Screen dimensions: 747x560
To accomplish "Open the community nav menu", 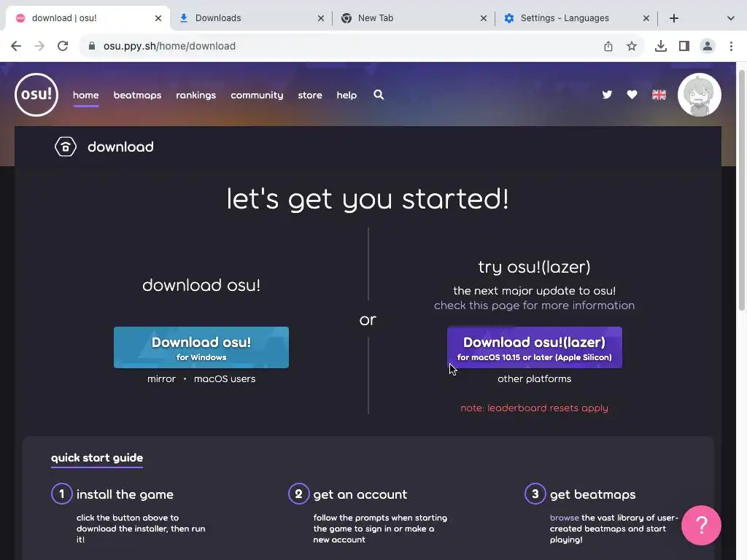I will [x=257, y=96].
